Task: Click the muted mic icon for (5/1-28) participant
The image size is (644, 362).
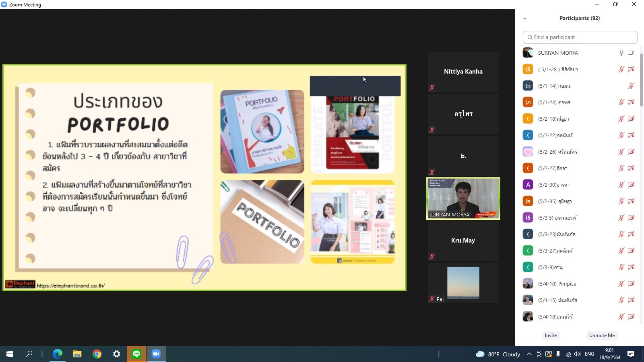Action: [x=621, y=69]
